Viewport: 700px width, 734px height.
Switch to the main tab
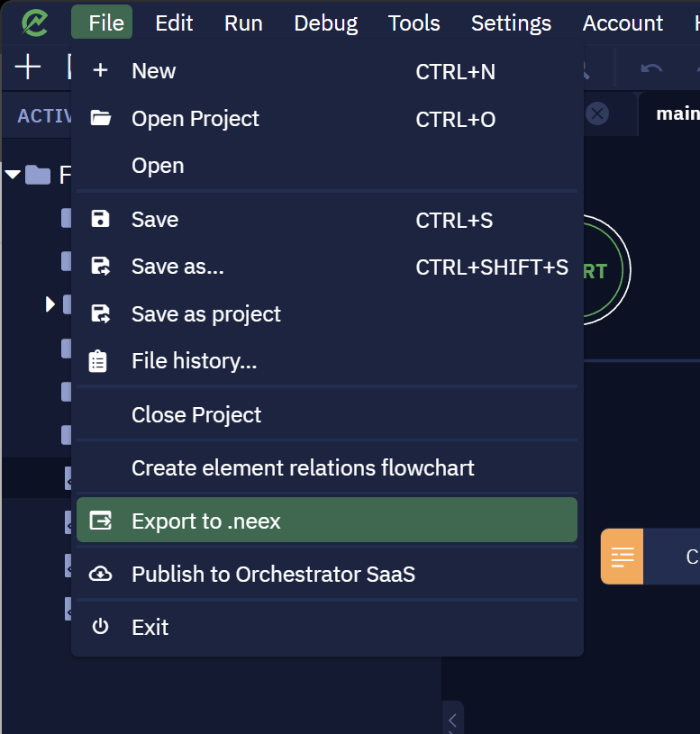point(677,113)
